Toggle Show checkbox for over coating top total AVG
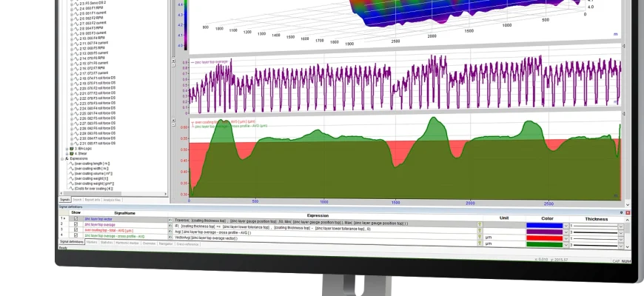The width and height of the screenshot is (644, 296). tap(75, 230)
